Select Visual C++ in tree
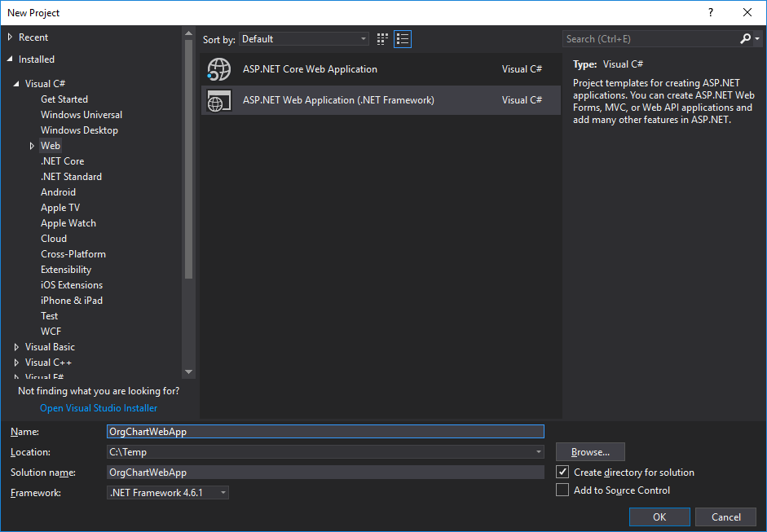767x532 pixels. [48, 363]
